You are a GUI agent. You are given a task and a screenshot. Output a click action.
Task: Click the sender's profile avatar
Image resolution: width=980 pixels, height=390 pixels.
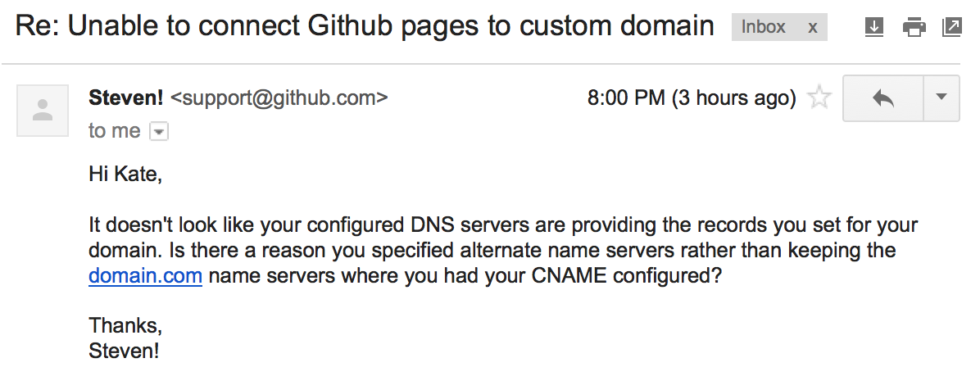[43, 110]
